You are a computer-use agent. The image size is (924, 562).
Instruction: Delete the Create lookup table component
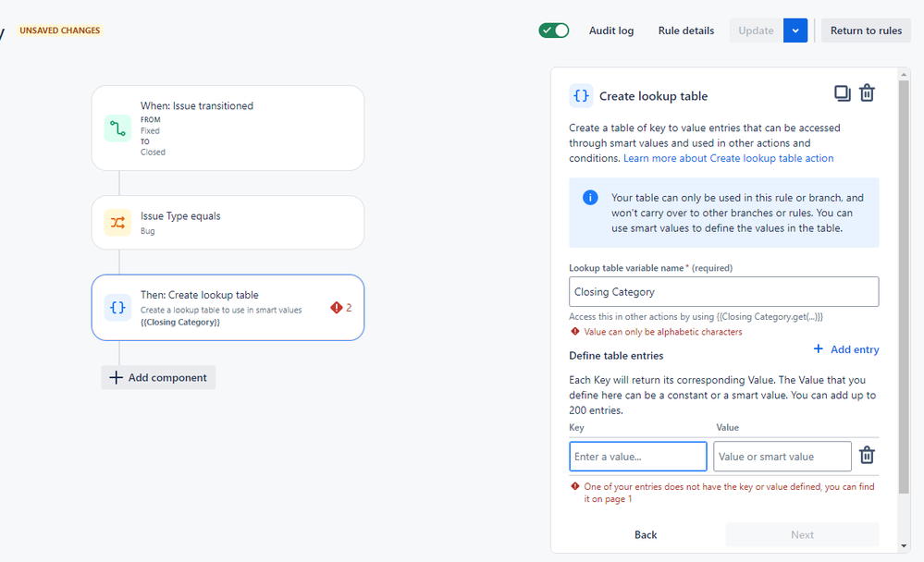point(867,93)
